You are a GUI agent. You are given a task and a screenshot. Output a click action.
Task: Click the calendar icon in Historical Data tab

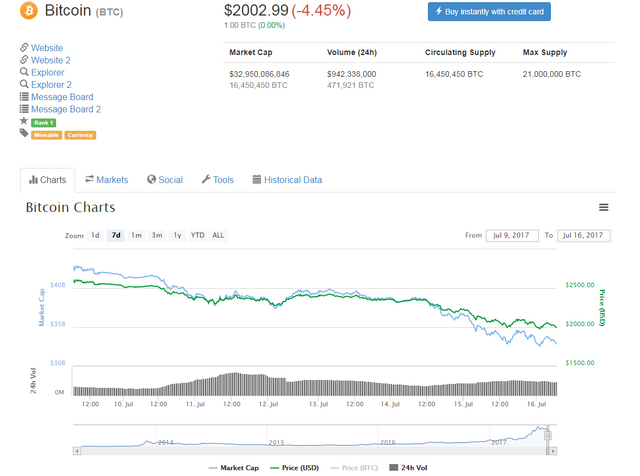click(x=257, y=179)
